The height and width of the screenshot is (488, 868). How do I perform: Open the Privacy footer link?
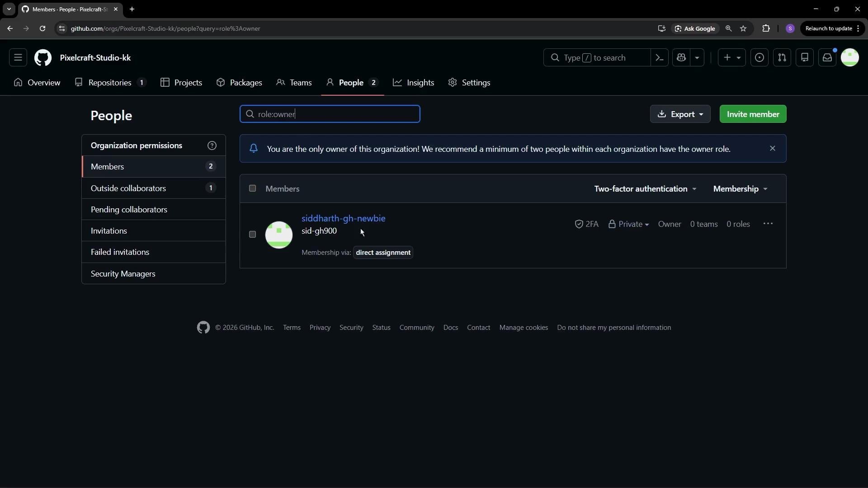pyautogui.click(x=320, y=328)
